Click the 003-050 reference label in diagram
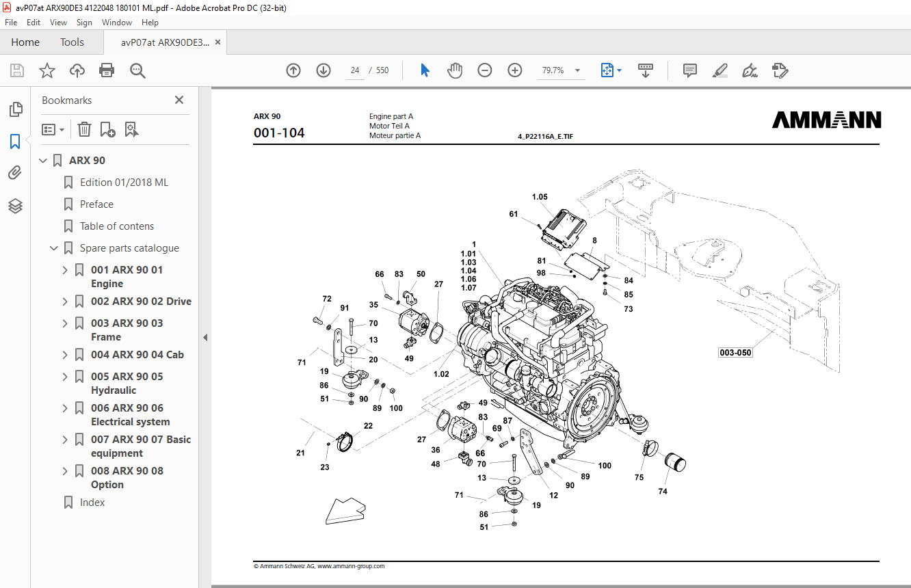 coord(735,353)
